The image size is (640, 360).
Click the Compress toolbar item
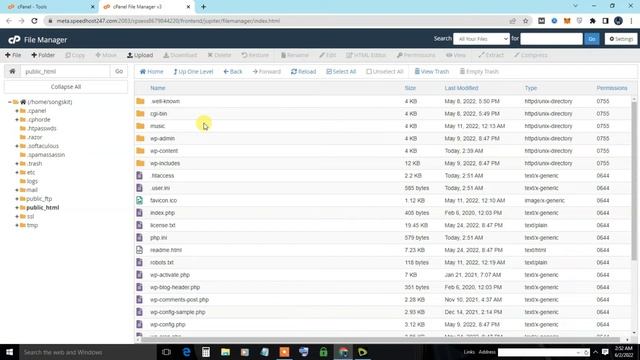click(x=531, y=55)
